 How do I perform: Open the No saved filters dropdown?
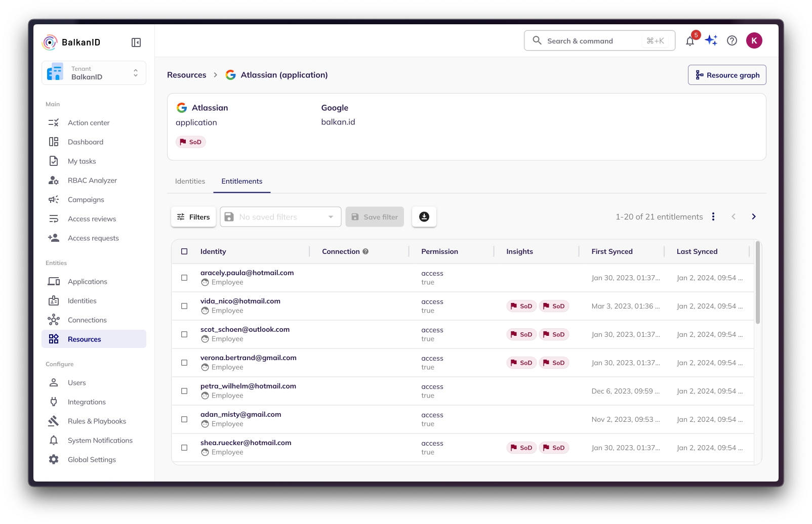[x=280, y=217]
